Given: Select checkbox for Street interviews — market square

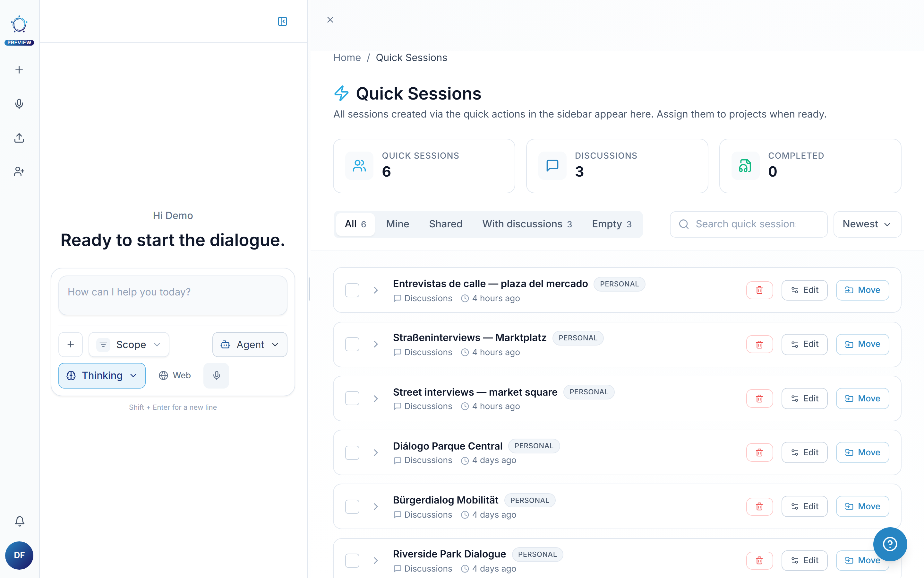Looking at the screenshot, I should click(x=352, y=398).
